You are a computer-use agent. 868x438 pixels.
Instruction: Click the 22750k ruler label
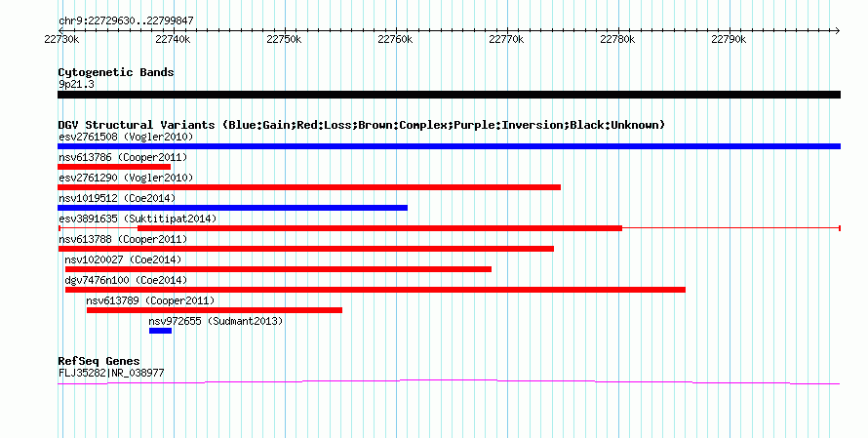click(284, 39)
